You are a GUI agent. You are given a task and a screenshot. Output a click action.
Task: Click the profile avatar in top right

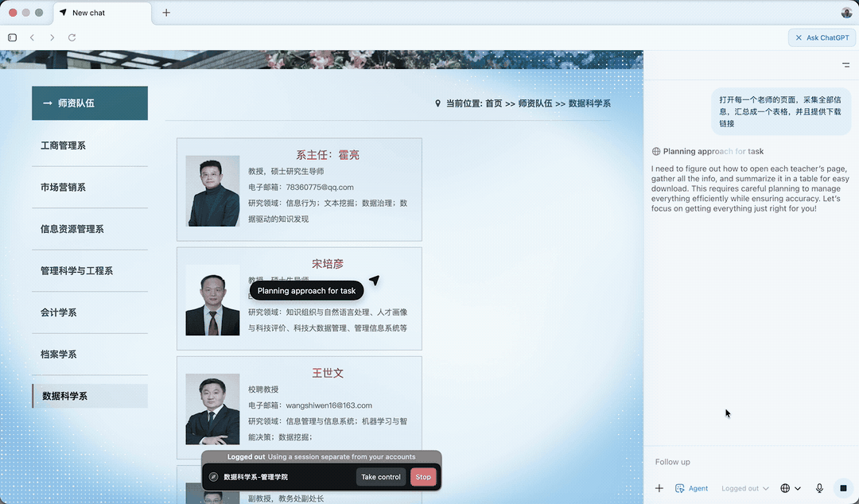(x=846, y=13)
